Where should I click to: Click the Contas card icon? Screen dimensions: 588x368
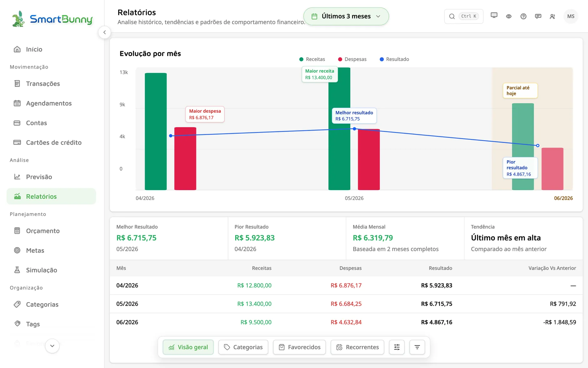tap(17, 123)
